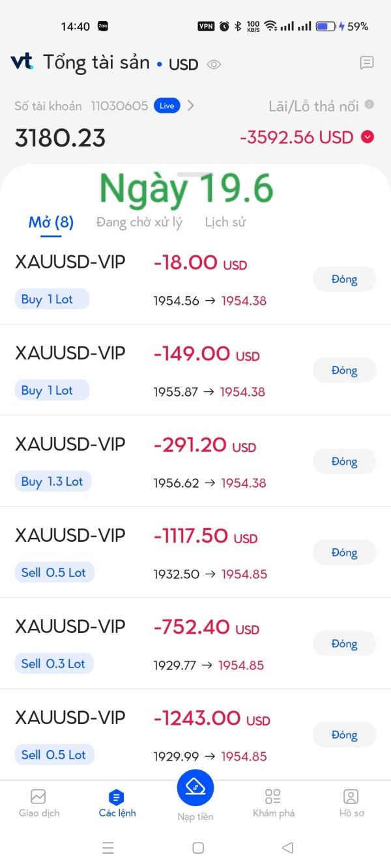Expand account number 11030605 chevron

[x=190, y=105]
